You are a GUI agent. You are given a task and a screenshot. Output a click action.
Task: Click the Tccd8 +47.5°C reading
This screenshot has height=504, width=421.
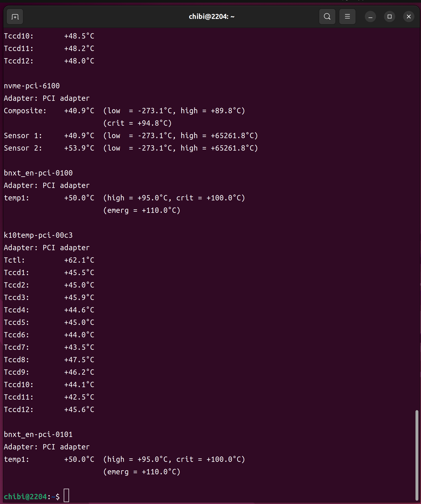click(79, 360)
